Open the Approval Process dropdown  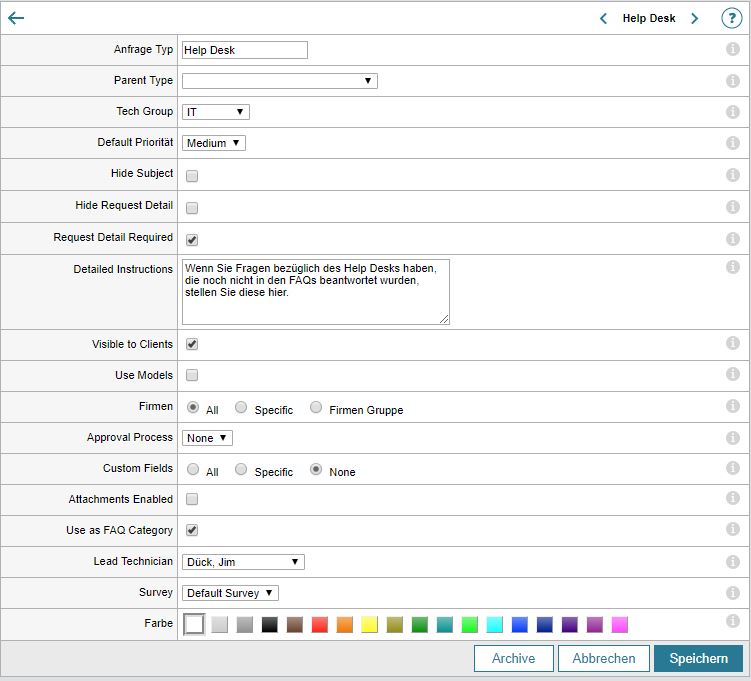(207, 438)
